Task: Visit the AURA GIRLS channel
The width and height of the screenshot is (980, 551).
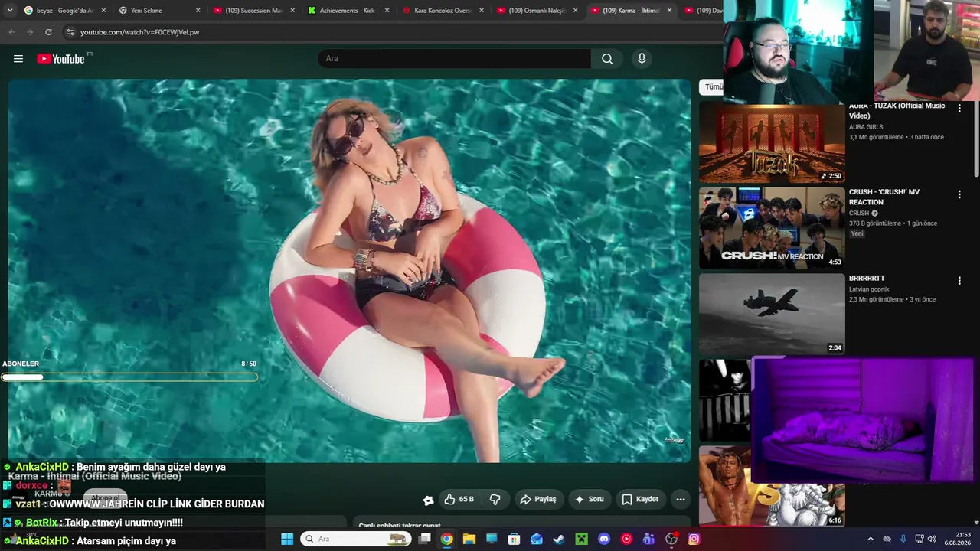Action: point(866,127)
